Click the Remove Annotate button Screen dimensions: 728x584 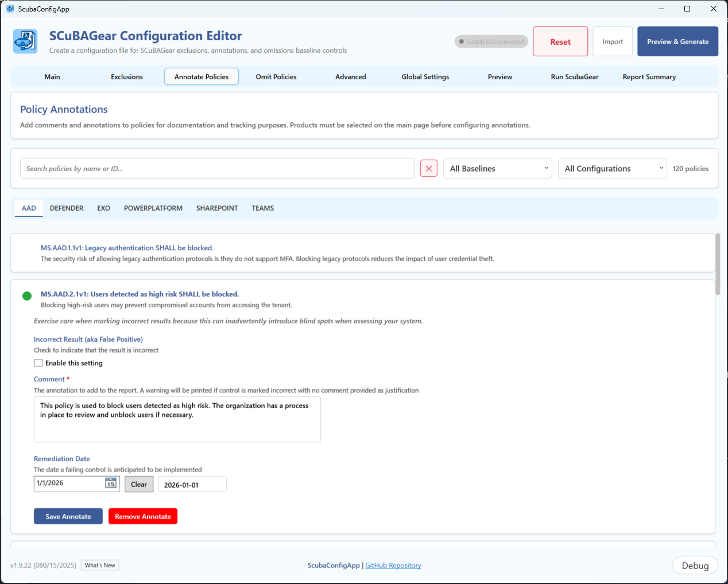point(143,516)
